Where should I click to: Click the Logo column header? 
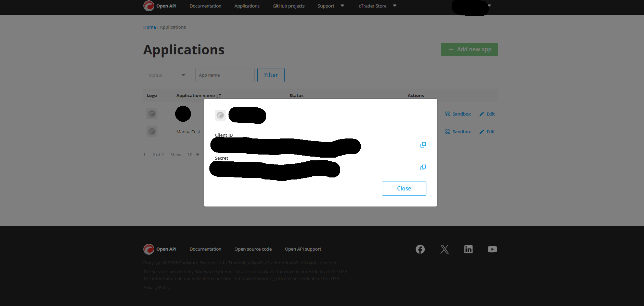(152, 96)
